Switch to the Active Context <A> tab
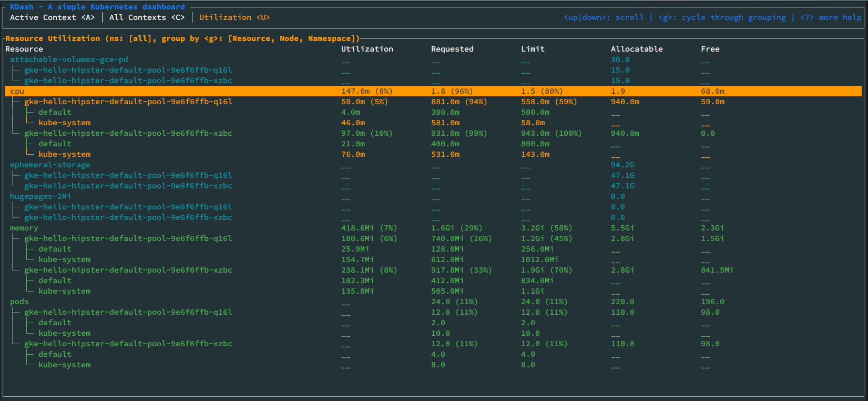 point(53,17)
